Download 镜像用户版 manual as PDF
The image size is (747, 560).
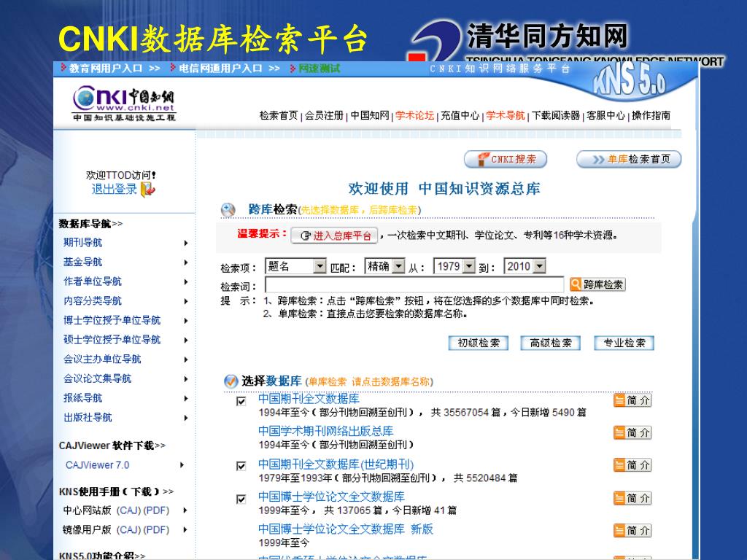[157, 530]
